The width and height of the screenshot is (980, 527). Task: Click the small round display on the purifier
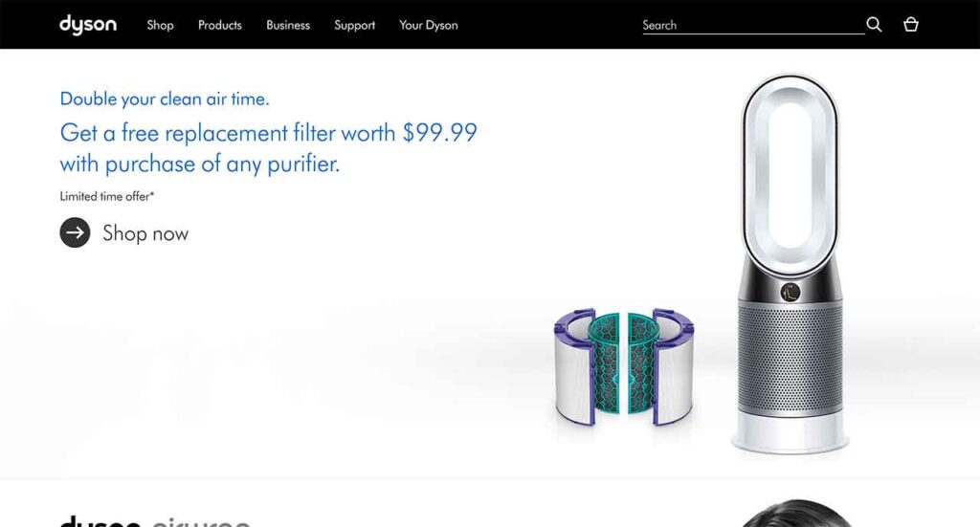pyautogui.click(x=790, y=292)
